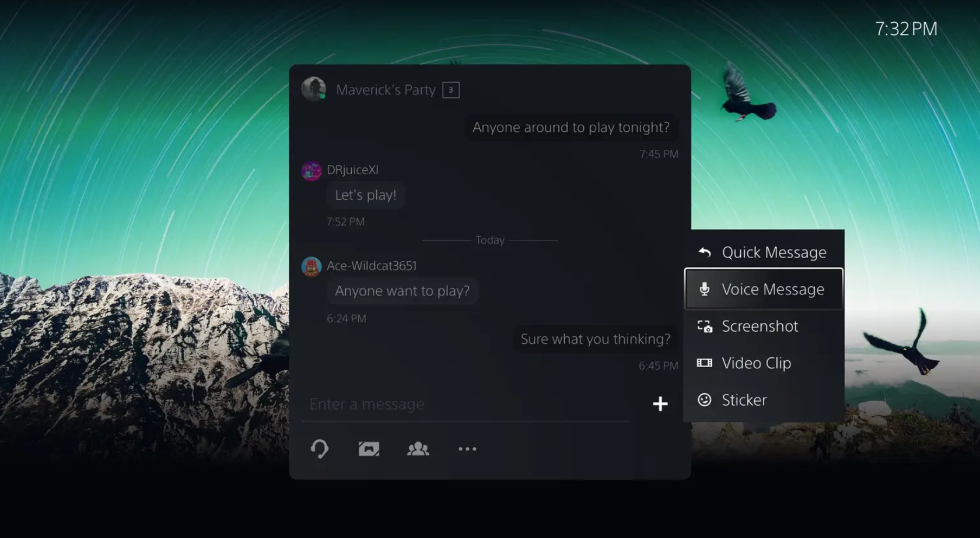
Task: Open Ace-Wildcat3651's profile avatar
Action: (x=311, y=267)
